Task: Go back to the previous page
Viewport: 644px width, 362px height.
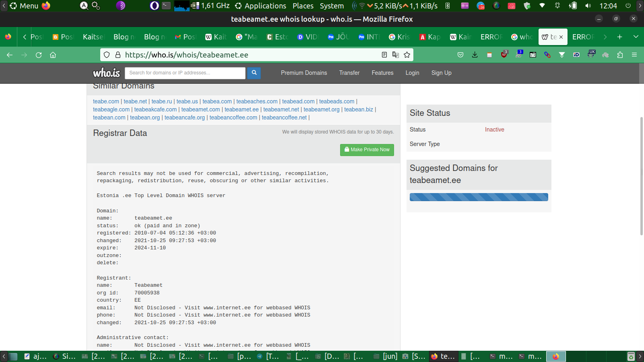Action: [10, 55]
